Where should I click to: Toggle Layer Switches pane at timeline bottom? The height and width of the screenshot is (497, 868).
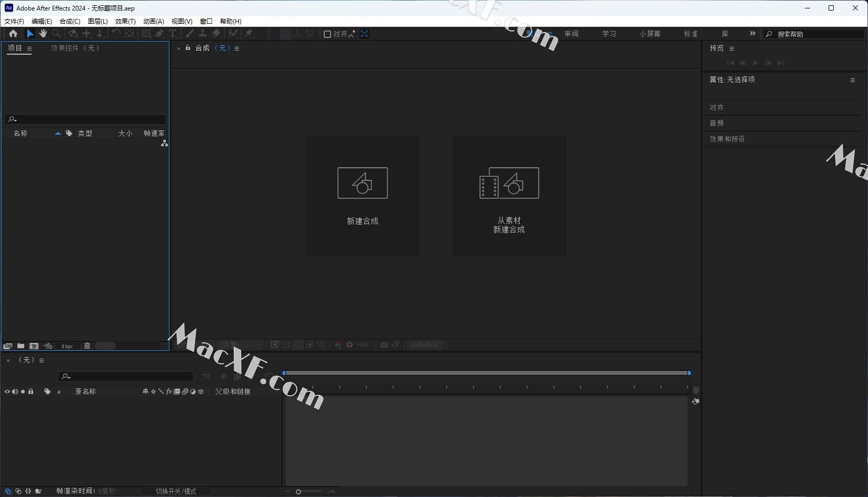[x=8, y=491]
